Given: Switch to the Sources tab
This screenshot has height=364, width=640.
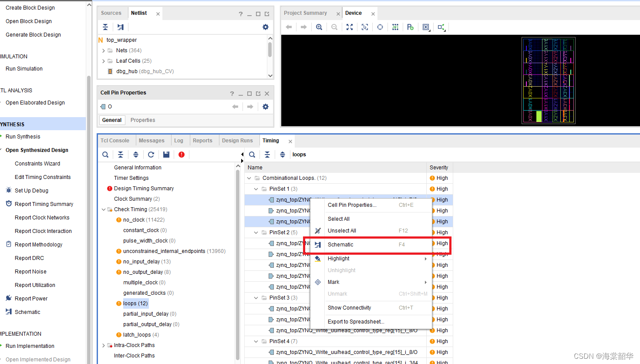Looking at the screenshot, I should (111, 13).
